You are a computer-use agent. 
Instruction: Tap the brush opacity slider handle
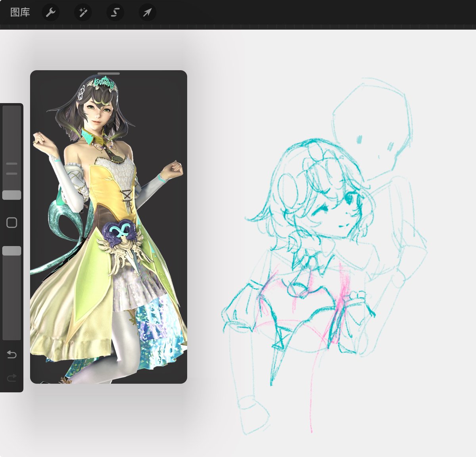[12, 251]
